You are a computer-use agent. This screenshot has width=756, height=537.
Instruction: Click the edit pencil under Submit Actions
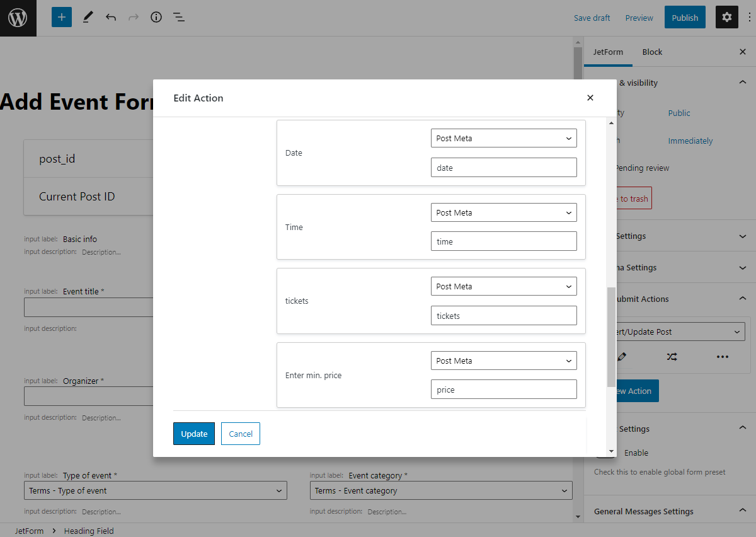pyautogui.click(x=621, y=357)
